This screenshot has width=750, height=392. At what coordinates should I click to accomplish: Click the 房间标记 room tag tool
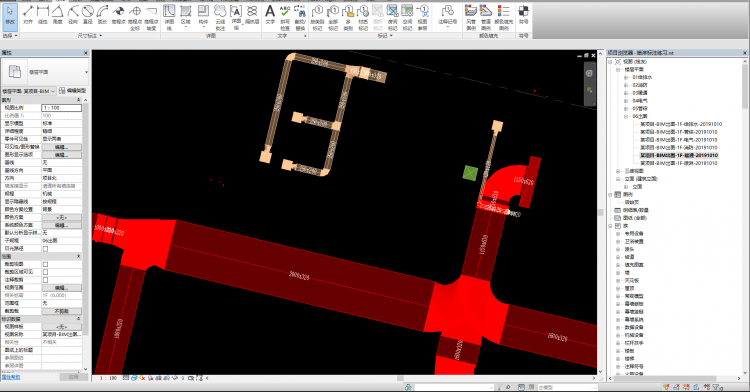click(x=393, y=18)
